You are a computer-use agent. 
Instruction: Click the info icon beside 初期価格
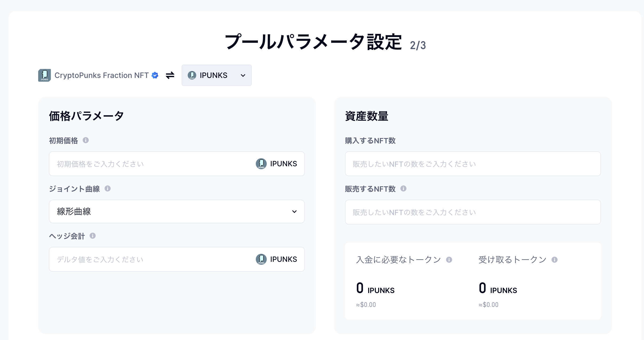coord(86,140)
